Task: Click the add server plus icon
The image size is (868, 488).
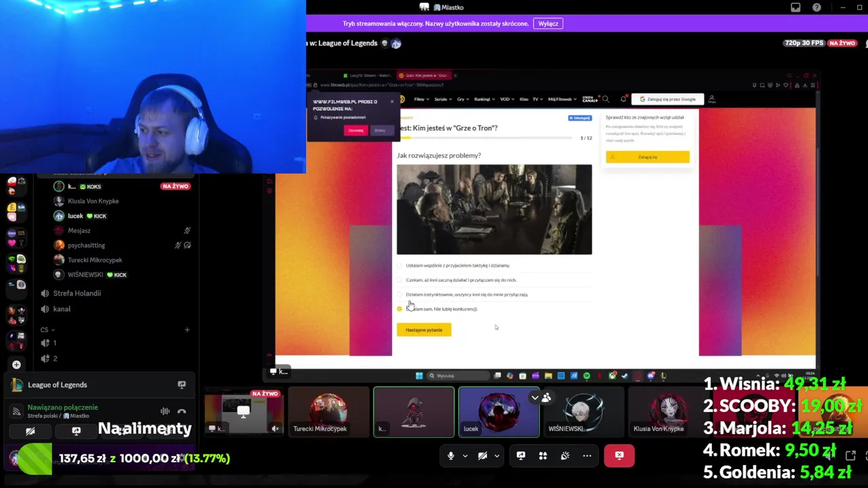Action: click(16, 365)
